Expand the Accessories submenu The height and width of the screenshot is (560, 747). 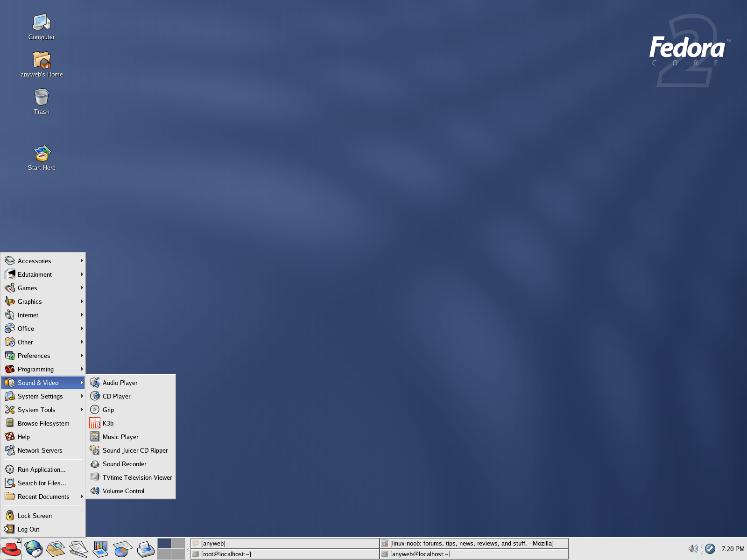pos(43,261)
